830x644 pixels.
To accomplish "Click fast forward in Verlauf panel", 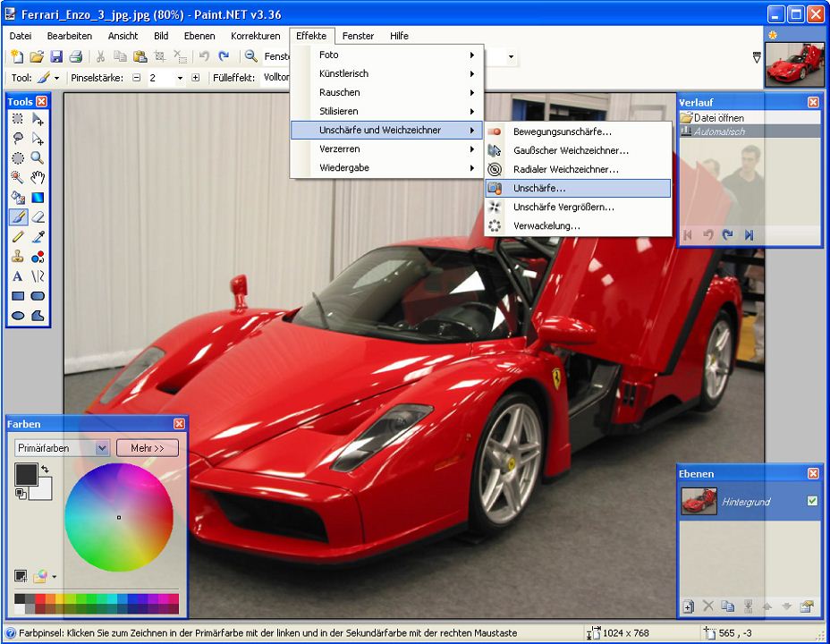I will pos(749,234).
